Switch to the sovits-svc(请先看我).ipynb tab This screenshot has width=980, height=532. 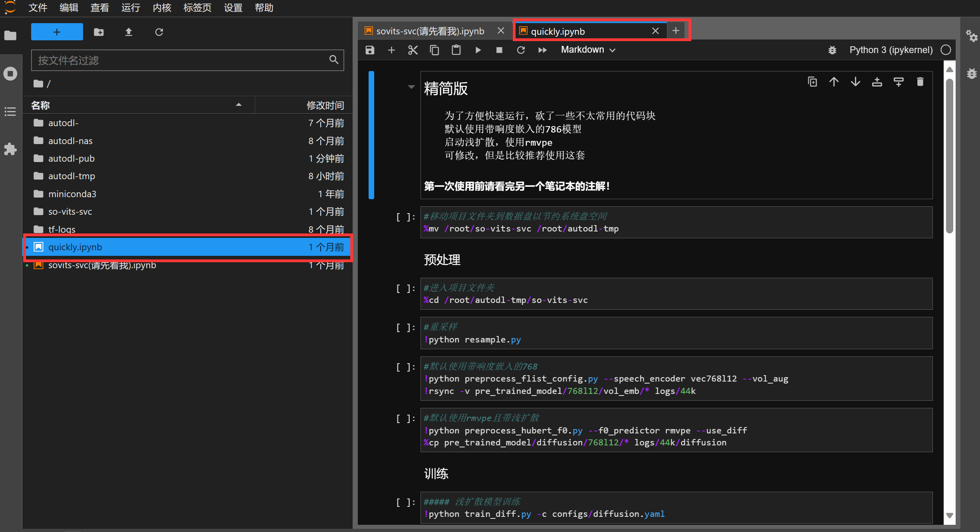(430, 31)
